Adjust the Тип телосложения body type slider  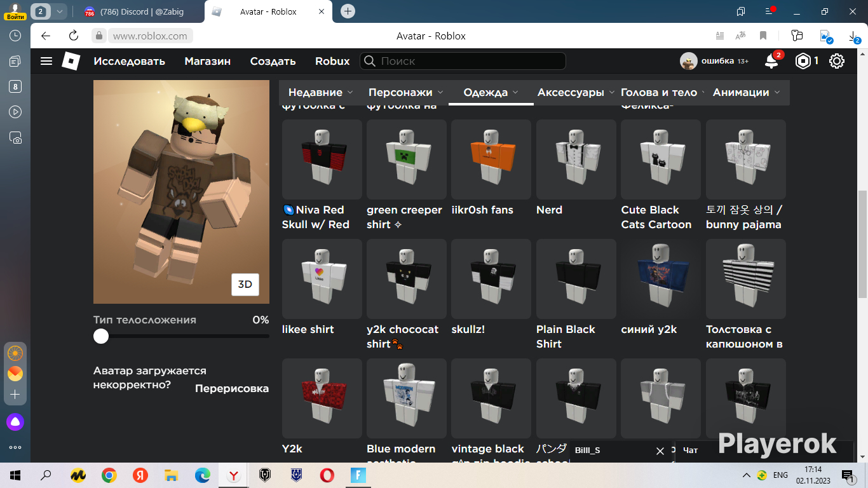[101, 336]
